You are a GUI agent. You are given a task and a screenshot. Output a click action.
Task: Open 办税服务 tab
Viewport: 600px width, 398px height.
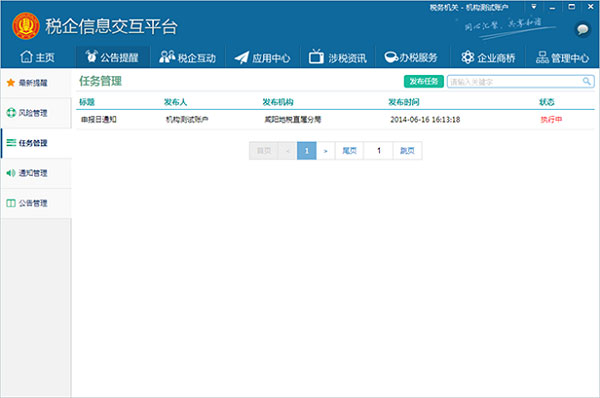coord(411,57)
